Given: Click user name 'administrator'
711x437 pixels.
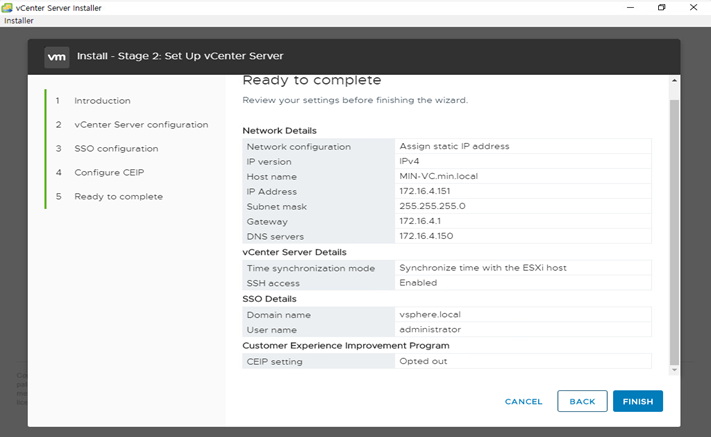Looking at the screenshot, I should click(430, 330).
